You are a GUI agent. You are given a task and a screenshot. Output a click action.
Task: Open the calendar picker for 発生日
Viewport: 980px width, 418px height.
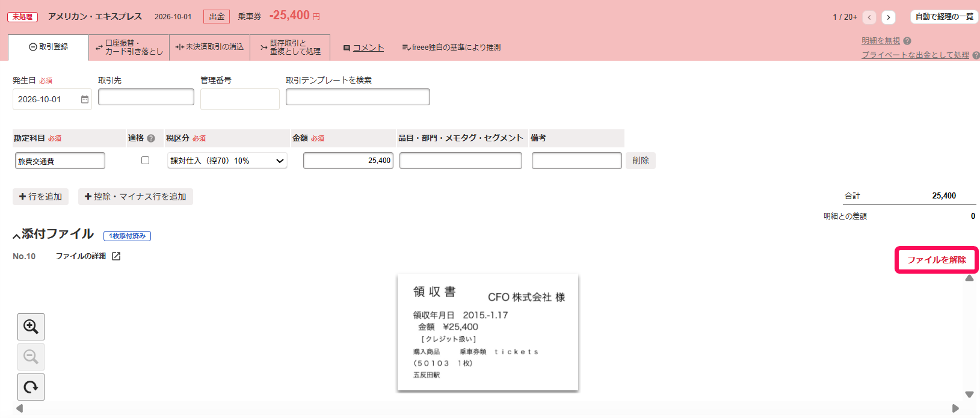coord(85,99)
